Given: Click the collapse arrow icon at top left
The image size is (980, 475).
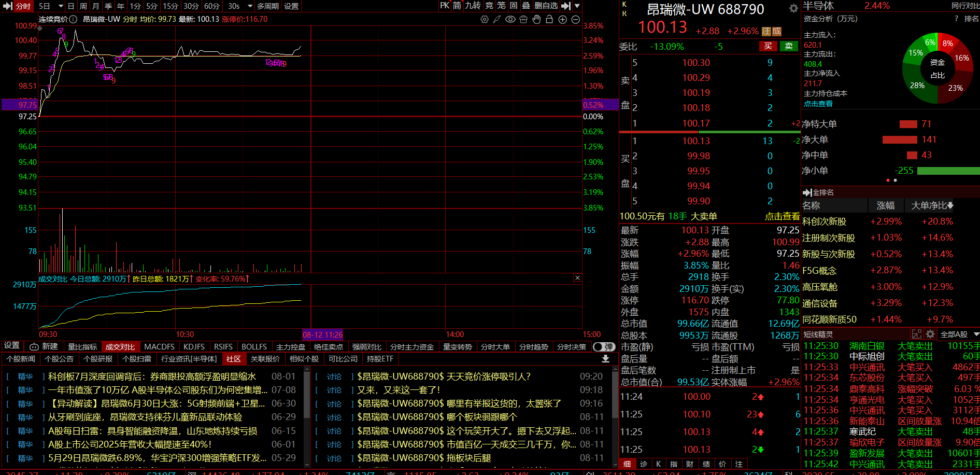Looking at the screenshot, I should (7, 6).
